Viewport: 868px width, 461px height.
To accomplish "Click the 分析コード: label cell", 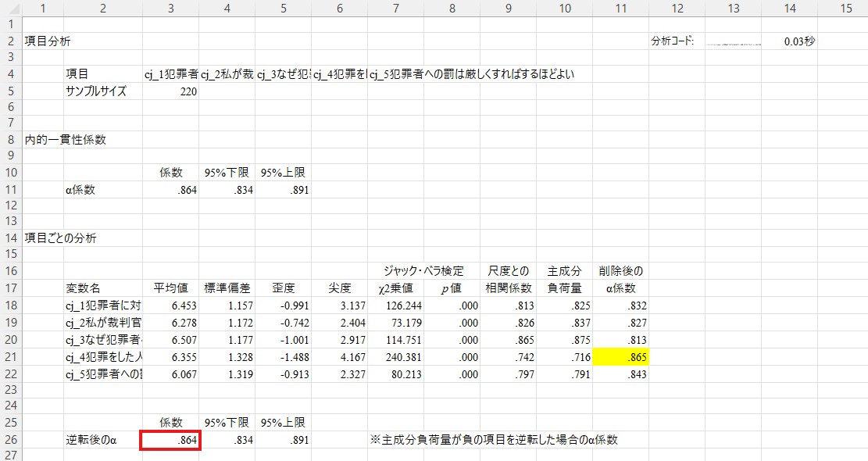I will click(x=672, y=41).
